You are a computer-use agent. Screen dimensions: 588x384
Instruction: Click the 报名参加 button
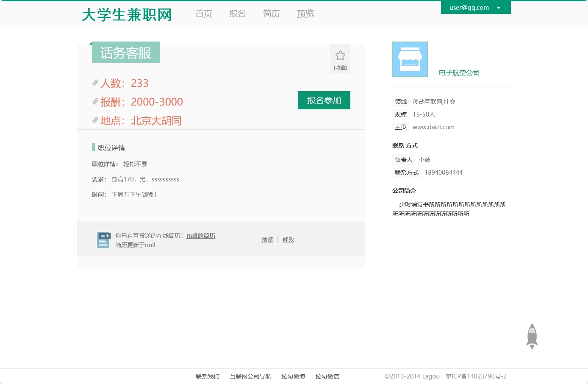(x=324, y=100)
